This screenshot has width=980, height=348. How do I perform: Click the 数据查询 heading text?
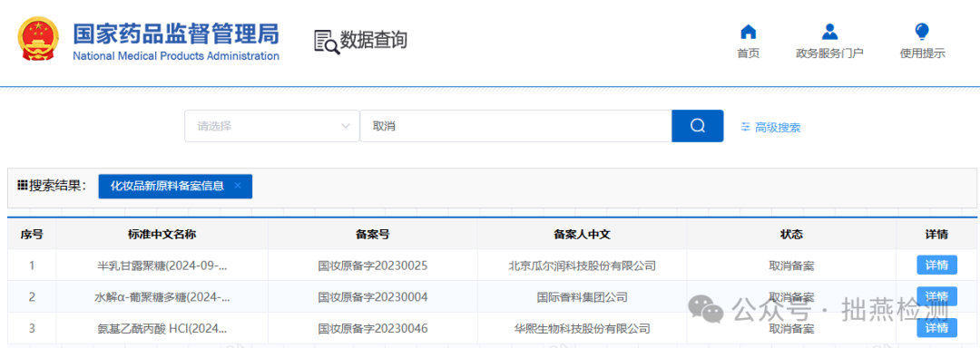(x=374, y=41)
